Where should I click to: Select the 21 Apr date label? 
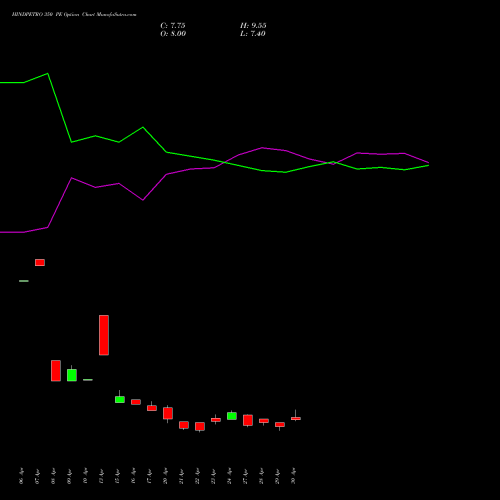[182, 476]
